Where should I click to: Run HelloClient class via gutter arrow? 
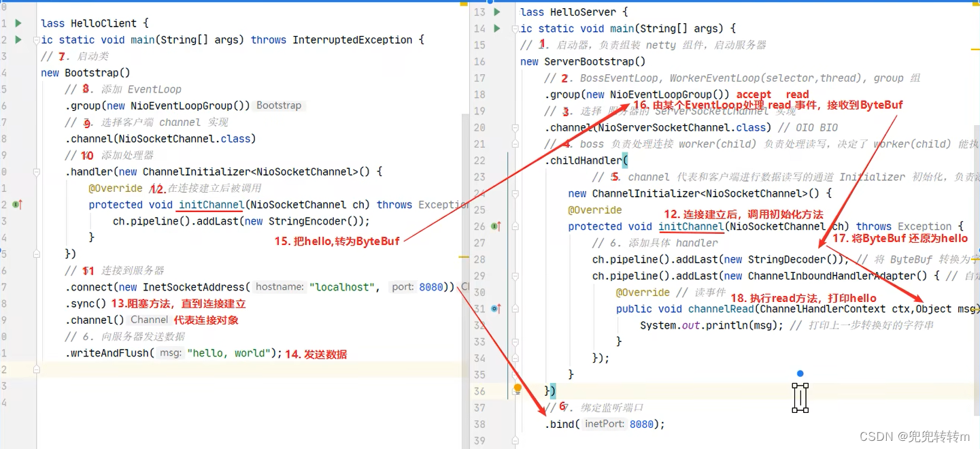[x=18, y=23]
